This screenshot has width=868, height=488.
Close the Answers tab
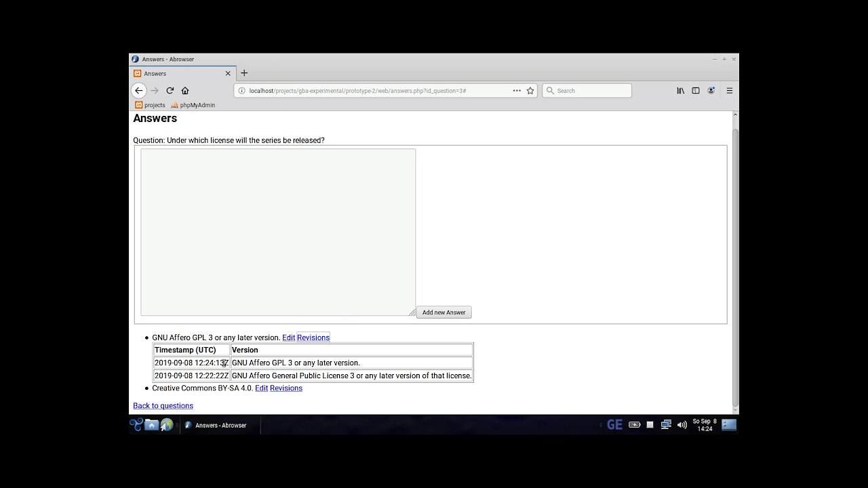click(x=228, y=73)
